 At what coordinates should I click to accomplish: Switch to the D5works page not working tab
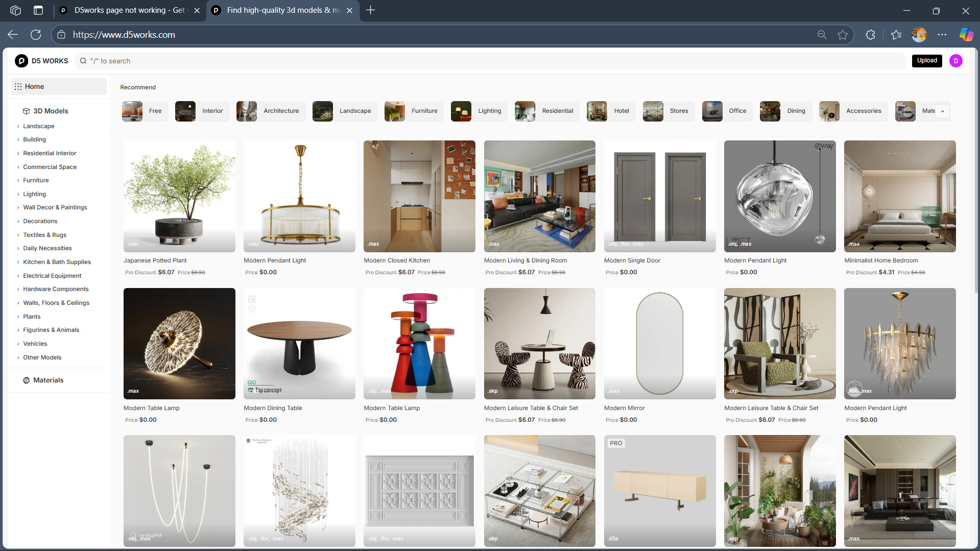(129, 10)
